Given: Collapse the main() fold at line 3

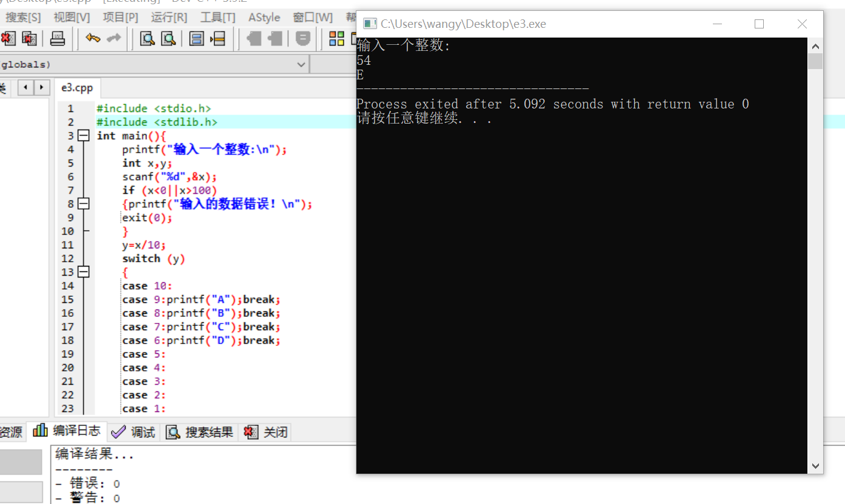Looking at the screenshot, I should point(84,136).
